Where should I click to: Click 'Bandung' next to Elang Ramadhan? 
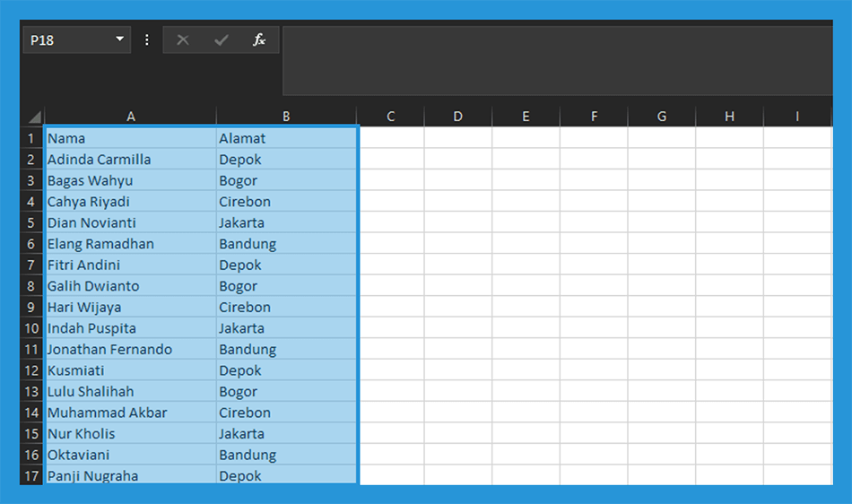[286, 244]
